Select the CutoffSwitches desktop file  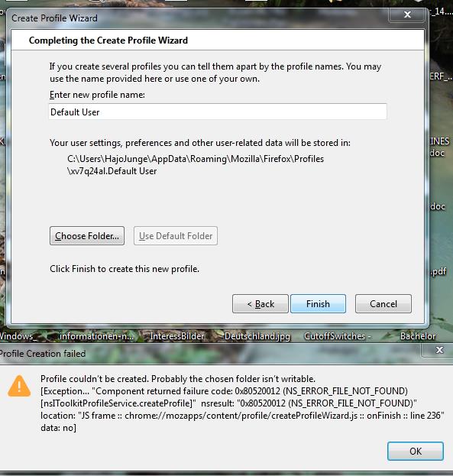click(x=338, y=336)
